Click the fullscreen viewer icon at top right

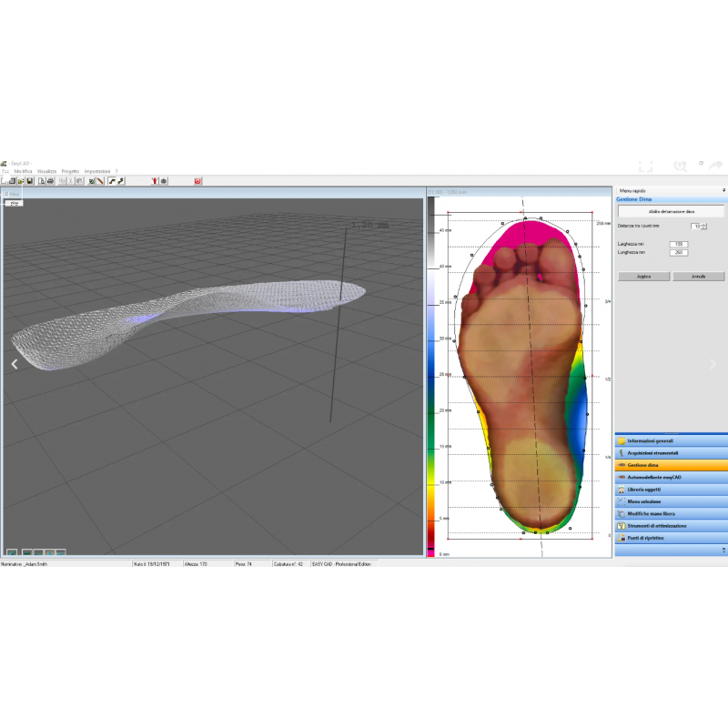click(645, 167)
